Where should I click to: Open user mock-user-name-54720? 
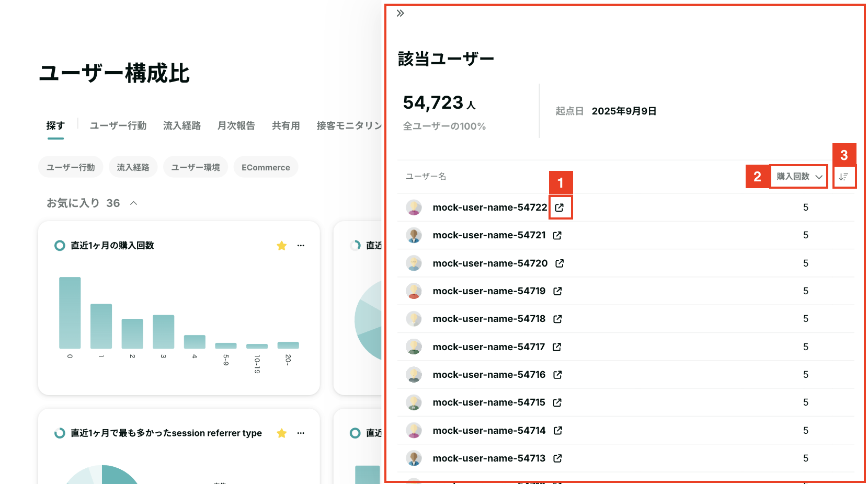(490, 263)
